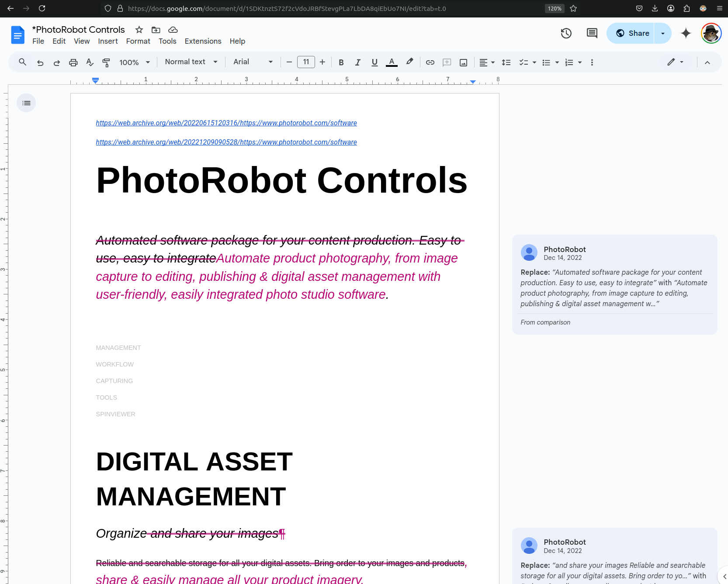728x584 pixels.
Task: Expand checklist options arrow
Action: [x=534, y=62]
